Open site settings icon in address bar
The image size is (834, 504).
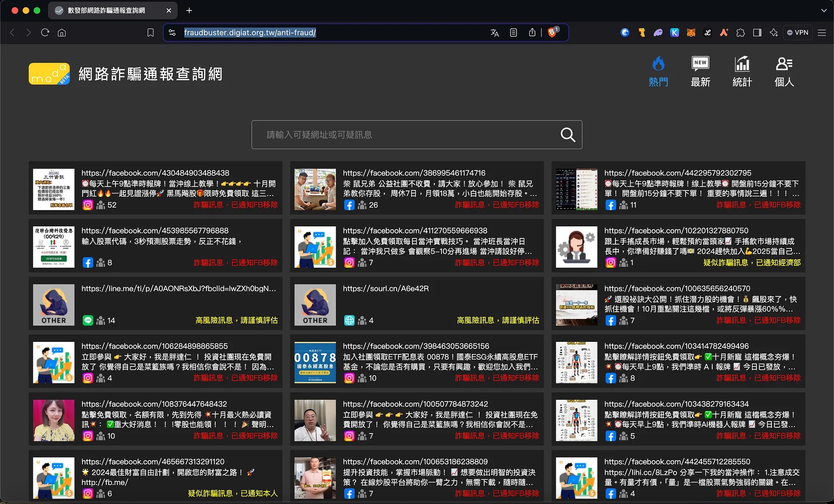pos(172,33)
